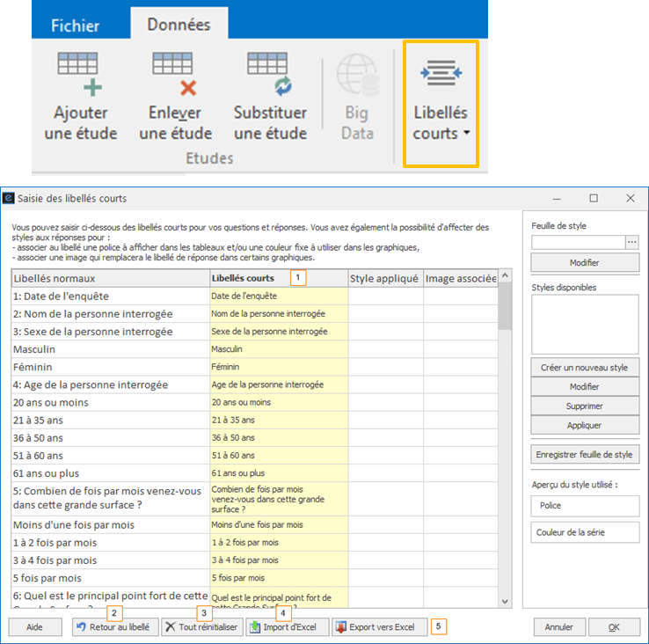The width and height of the screenshot is (649, 644).
Task: Click Enregistrer feuille de style
Action: [585, 455]
